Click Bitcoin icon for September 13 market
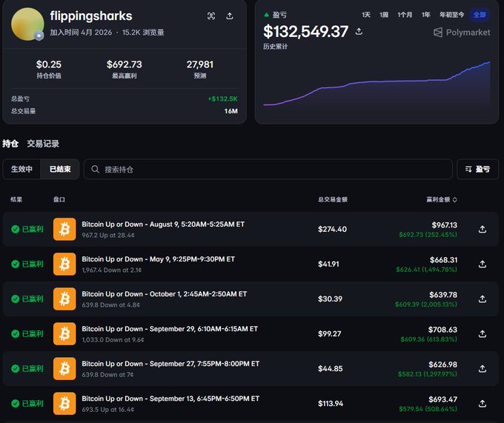 pos(64,404)
